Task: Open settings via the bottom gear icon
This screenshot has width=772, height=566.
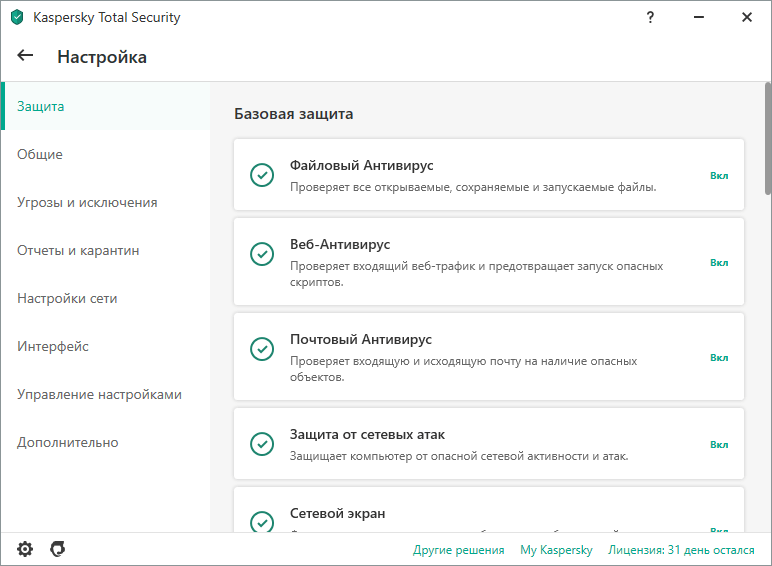Action: point(25,549)
